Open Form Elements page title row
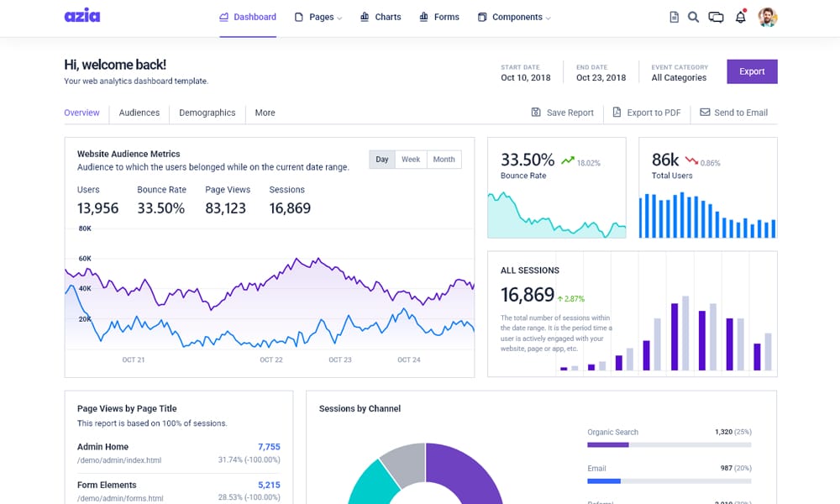The image size is (840, 504). coord(178,491)
